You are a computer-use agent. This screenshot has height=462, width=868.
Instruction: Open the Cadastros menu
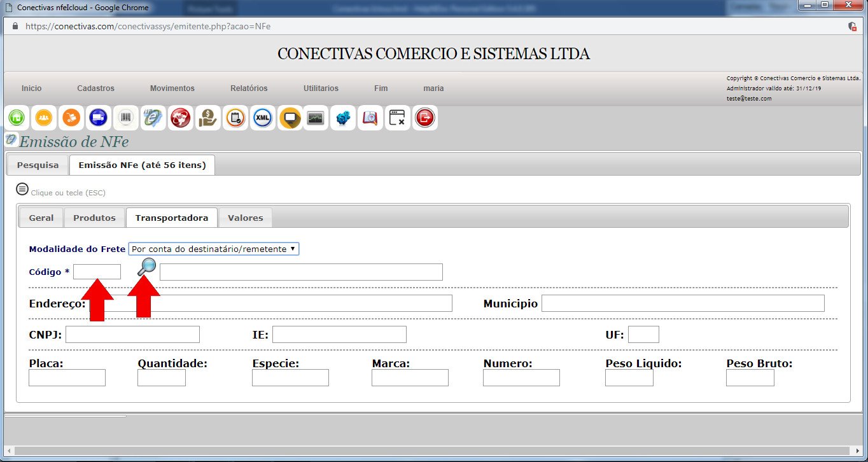(x=95, y=88)
